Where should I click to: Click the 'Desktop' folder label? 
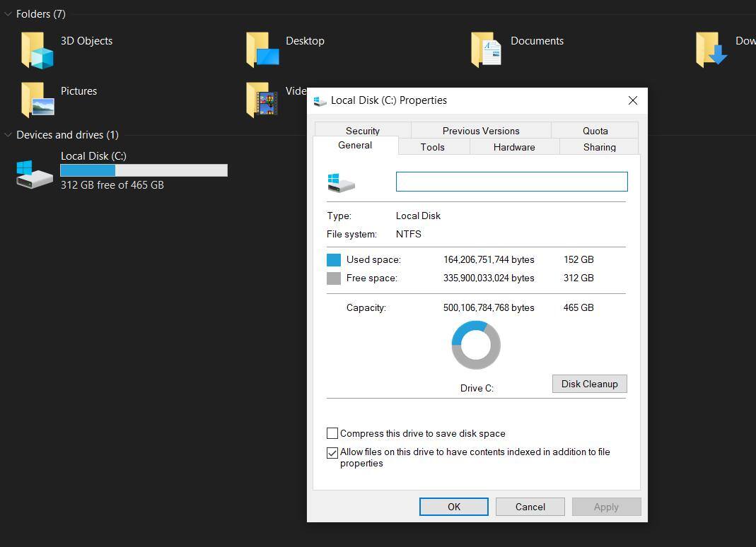tap(306, 41)
